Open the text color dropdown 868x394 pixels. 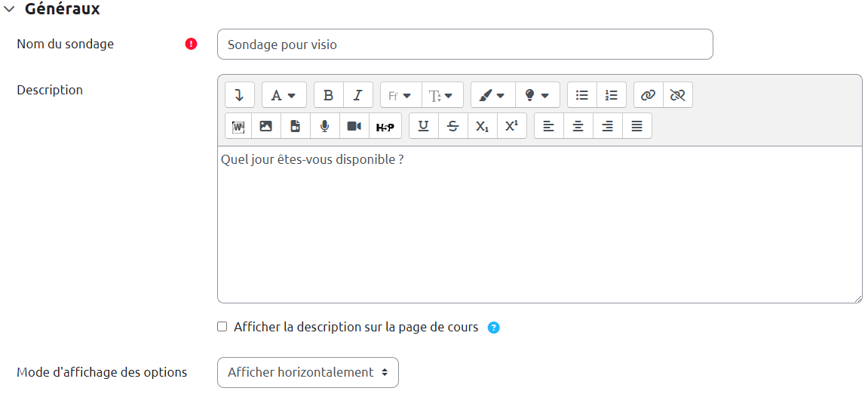click(x=492, y=95)
